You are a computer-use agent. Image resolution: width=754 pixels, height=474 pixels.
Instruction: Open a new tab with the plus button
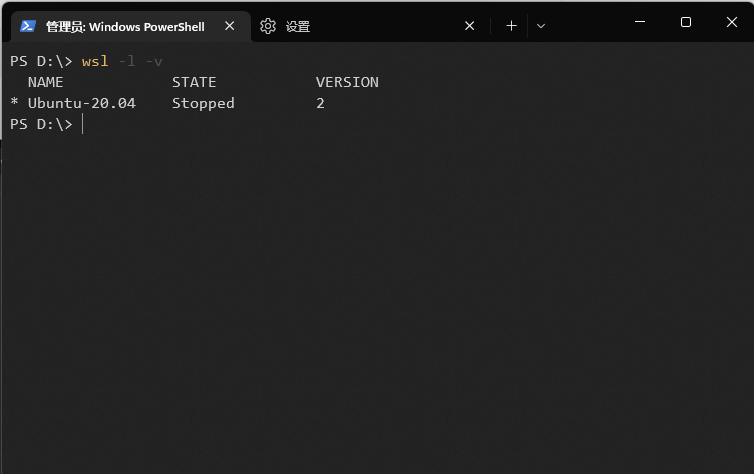tap(512, 26)
